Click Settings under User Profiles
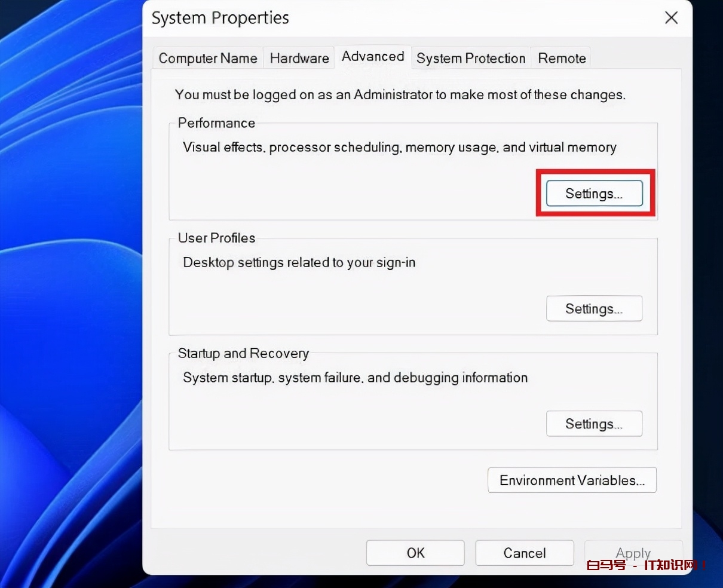The image size is (723, 588). click(594, 309)
